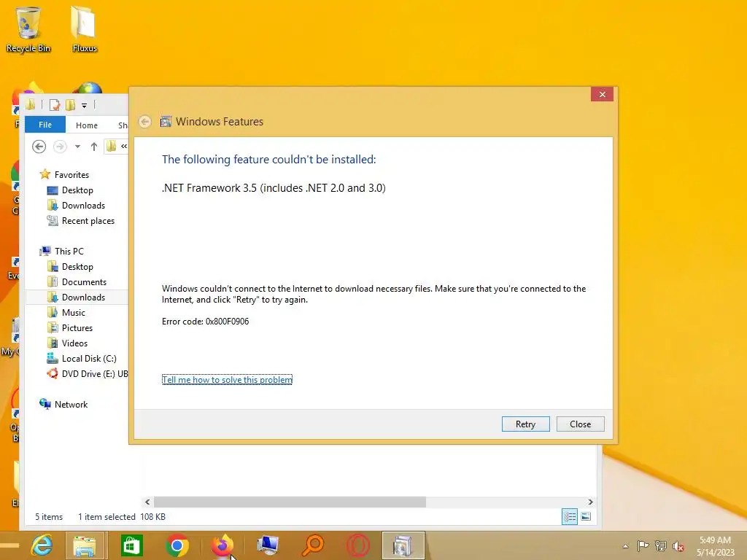Switch to the Home ribbon tab

pyautogui.click(x=87, y=125)
